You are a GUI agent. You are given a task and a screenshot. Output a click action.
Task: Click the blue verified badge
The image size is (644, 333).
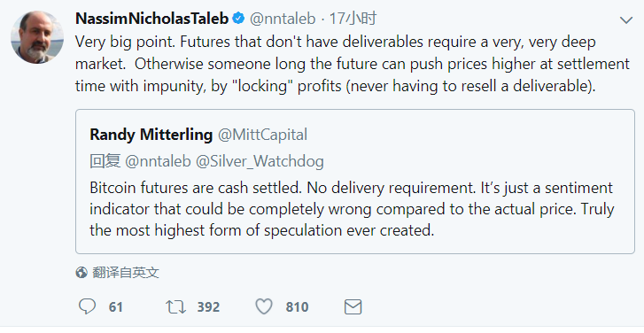click(238, 19)
